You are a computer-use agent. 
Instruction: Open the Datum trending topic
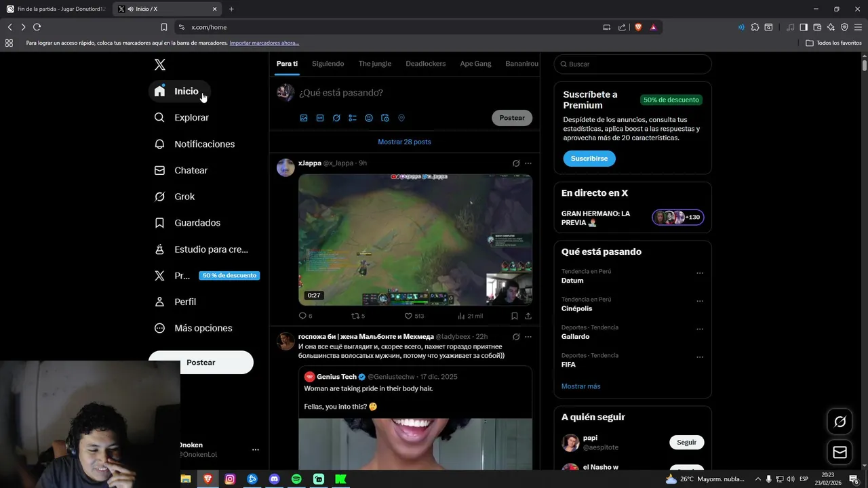click(572, 281)
